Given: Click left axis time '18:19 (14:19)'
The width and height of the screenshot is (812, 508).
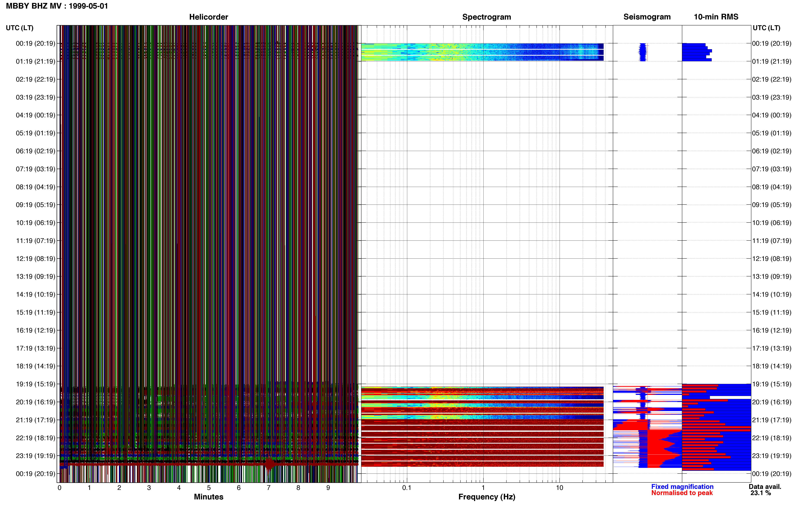Looking at the screenshot, I should pyautogui.click(x=36, y=366).
